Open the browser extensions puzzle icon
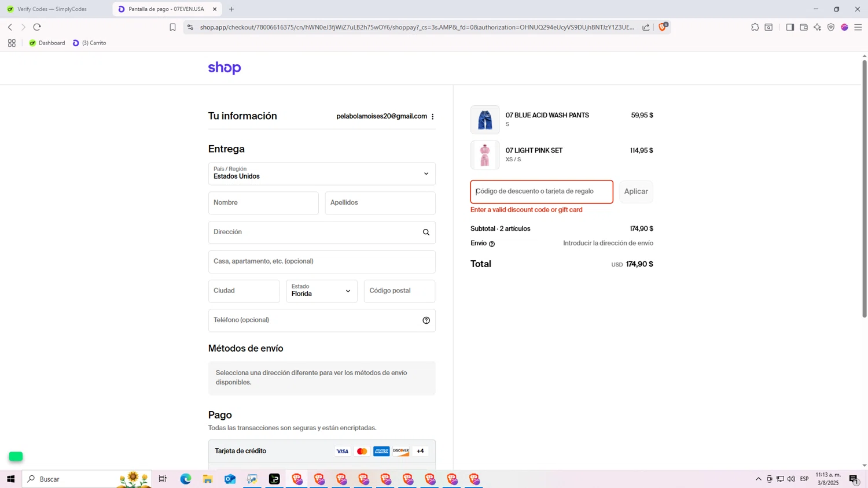This screenshot has width=868, height=488. pos(755,27)
